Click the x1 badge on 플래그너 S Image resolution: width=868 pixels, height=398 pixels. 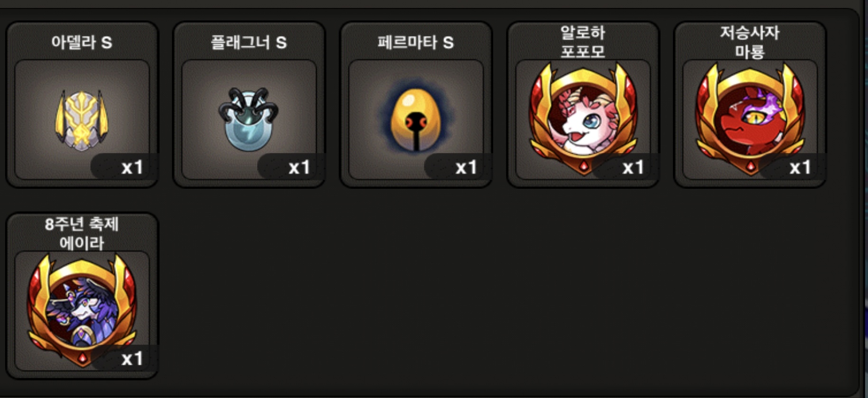coord(299,167)
